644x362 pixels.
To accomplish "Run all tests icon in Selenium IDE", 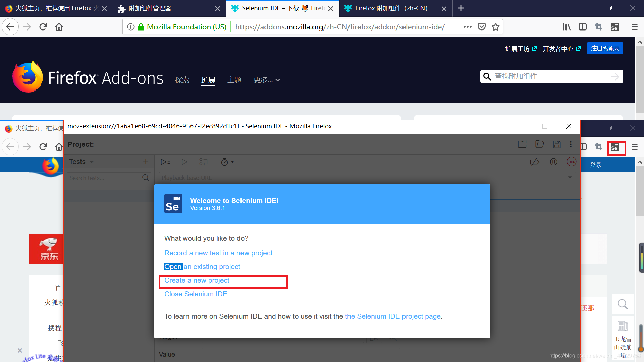I will 165,162.
